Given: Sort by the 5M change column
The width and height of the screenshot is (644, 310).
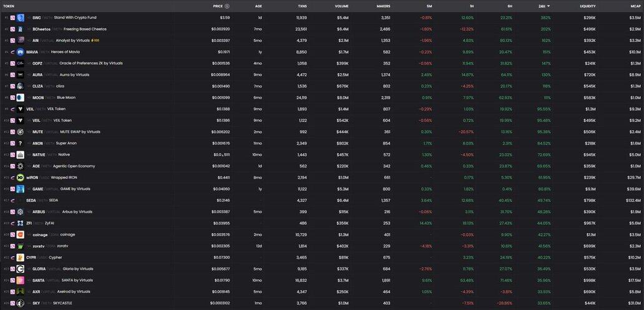Looking at the screenshot, I should click(x=427, y=6).
